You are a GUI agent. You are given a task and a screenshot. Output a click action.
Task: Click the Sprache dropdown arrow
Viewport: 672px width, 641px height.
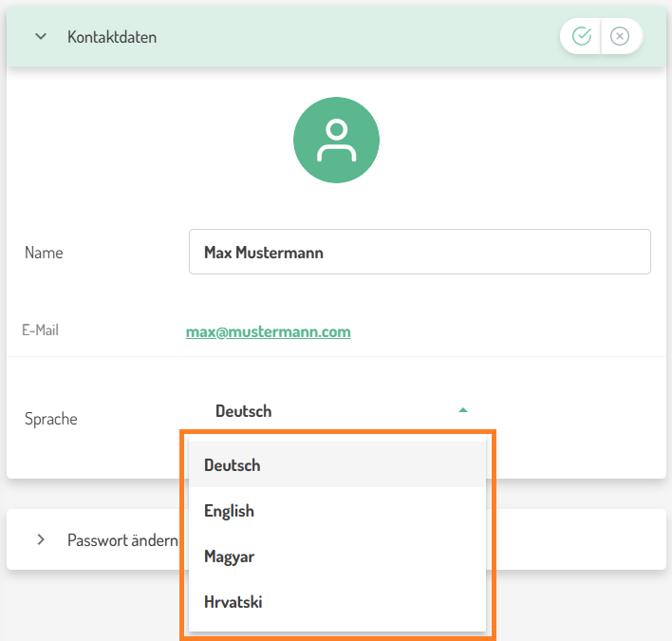pos(462,410)
